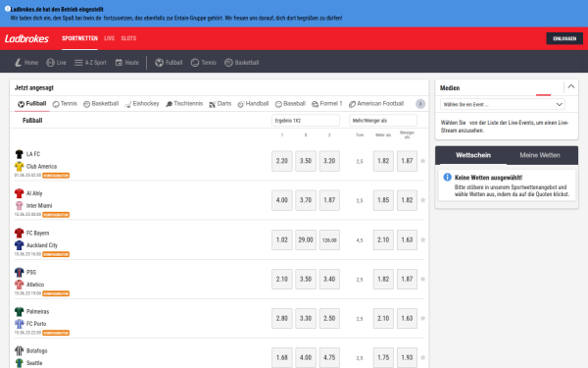Click the Auckland City blue jersey icon
This screenshot has width=588, height=368.
click(20, 245)
